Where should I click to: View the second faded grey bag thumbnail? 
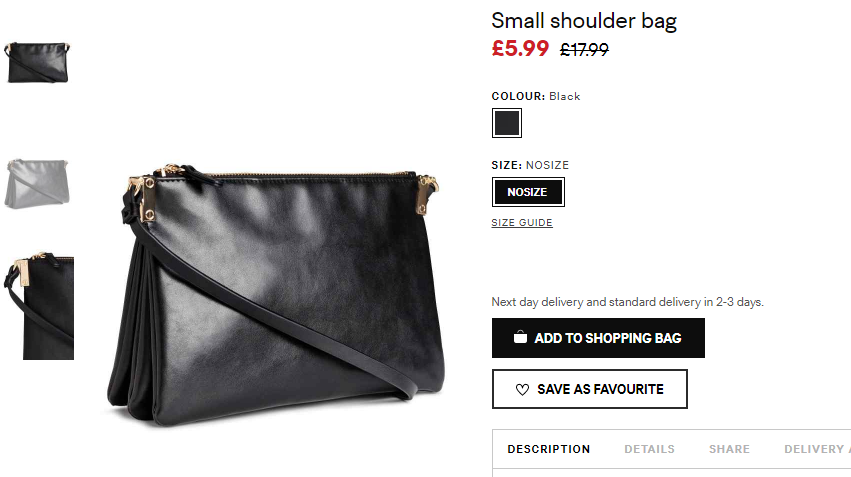tap(37, 184)
